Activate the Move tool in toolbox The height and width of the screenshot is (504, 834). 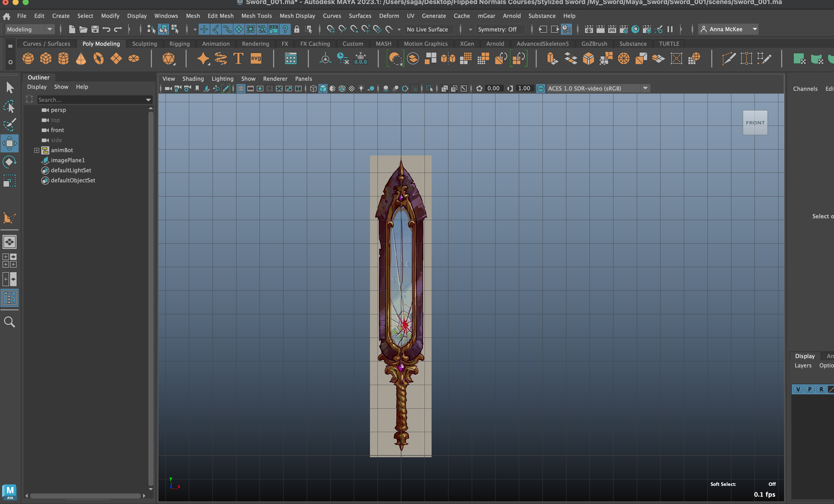[x=9, y=143]
